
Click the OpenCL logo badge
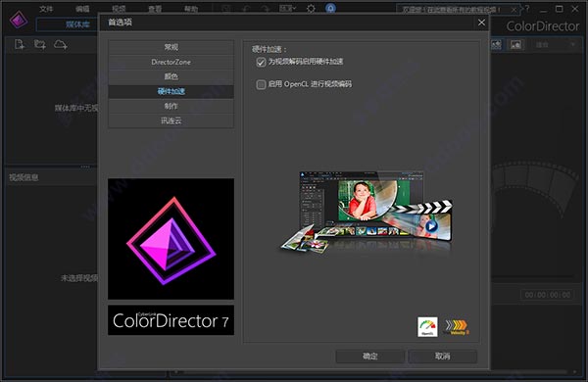tap(427, 326)
